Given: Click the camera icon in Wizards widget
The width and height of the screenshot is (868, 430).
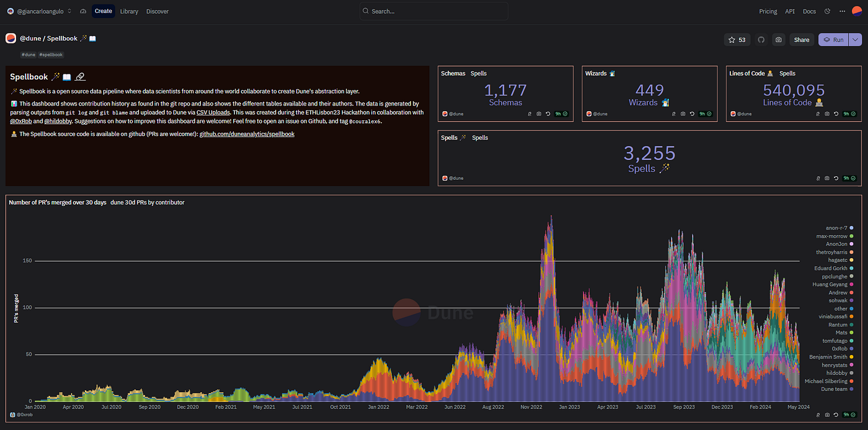Looking at the screenshot, I should tap(683, 114).
